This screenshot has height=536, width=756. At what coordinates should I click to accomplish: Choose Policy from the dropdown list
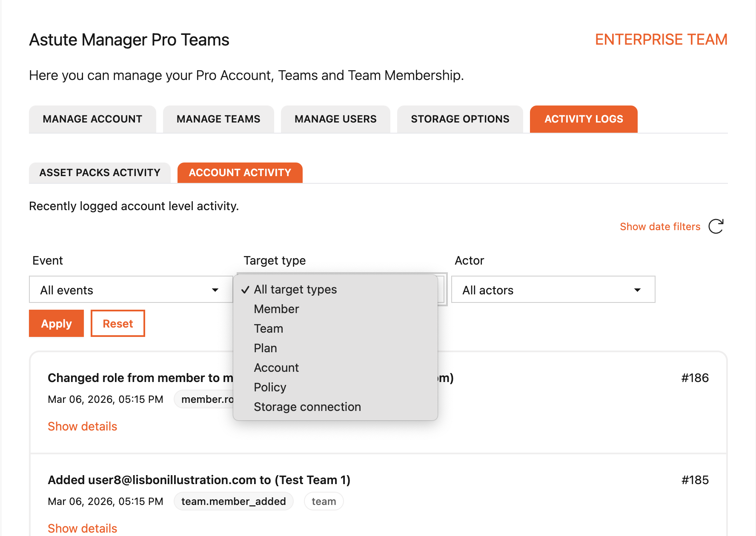[x=270, y=388]
